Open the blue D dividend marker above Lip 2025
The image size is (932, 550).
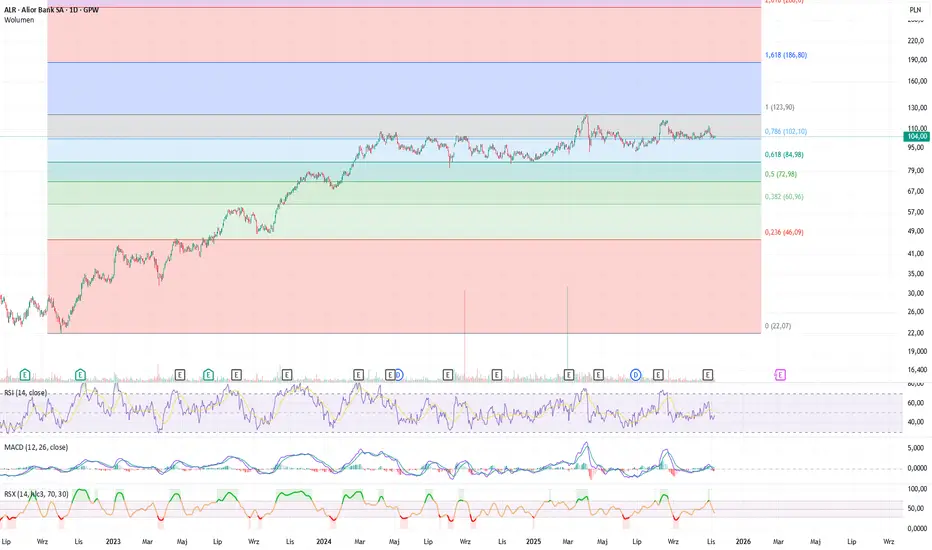pos(636,375)
